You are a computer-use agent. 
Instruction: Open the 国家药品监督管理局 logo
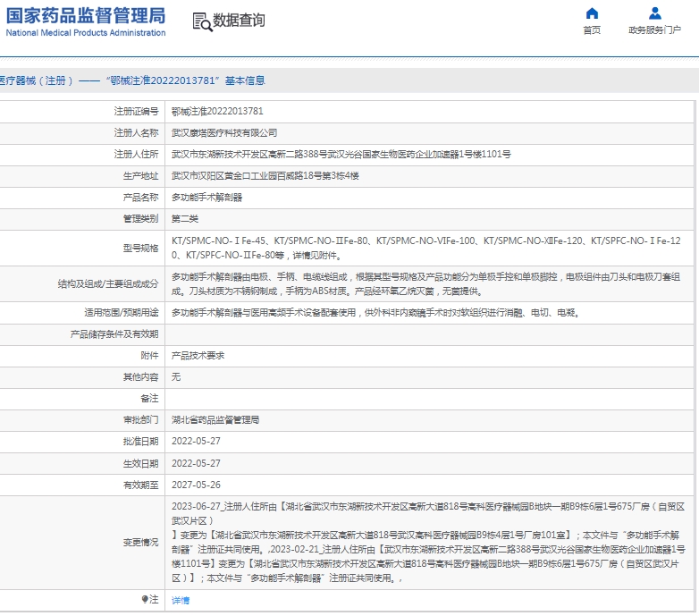[86, 21]
